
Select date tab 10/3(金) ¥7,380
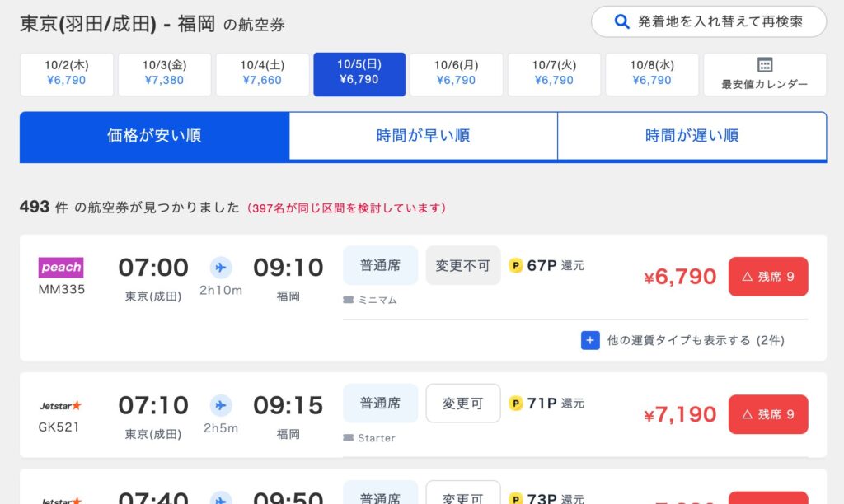tap(164, 74)
